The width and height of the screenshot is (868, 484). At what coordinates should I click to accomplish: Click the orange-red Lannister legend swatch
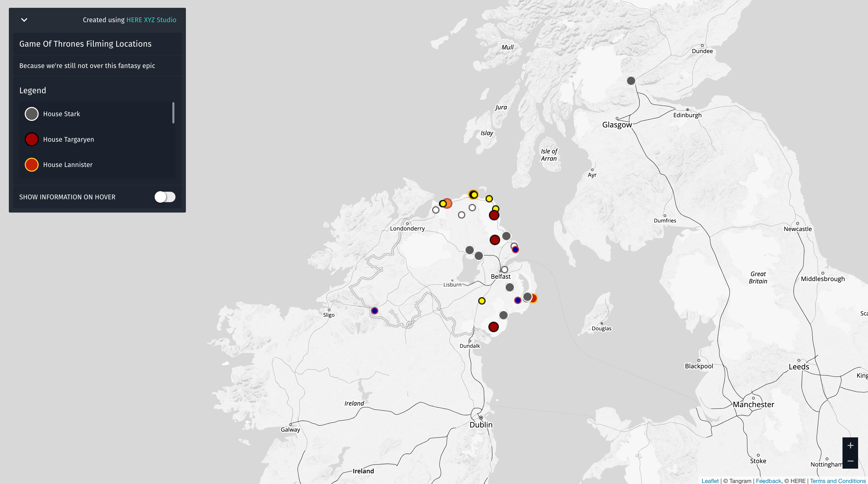coord(32,164)
